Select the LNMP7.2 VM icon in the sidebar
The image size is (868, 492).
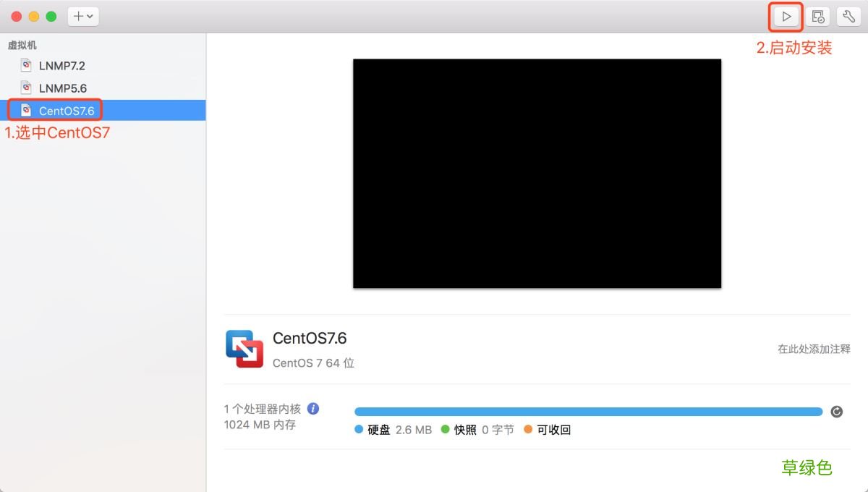(25, 65)
